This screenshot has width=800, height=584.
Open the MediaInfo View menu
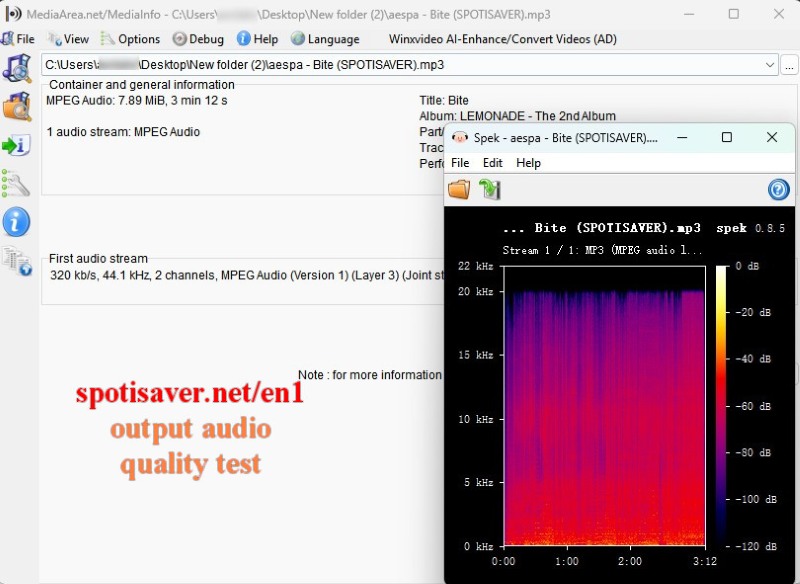[68, 39]
